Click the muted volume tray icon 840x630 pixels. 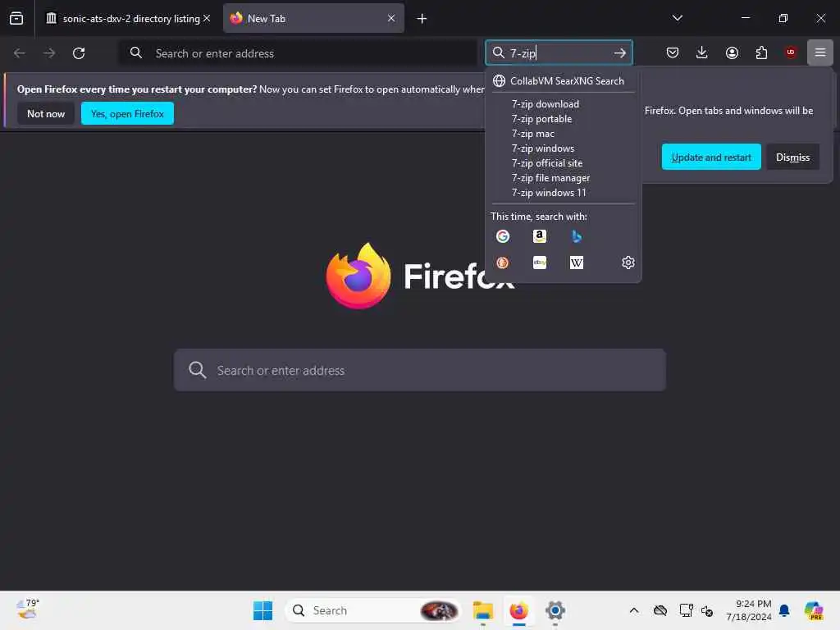coord(707,610)
